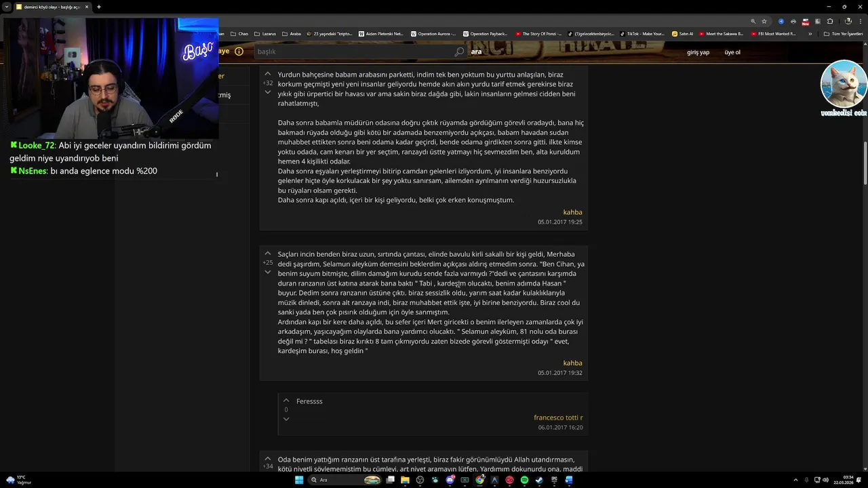Click the page vertical scrollbar thumb
868x488 pixels.
point(865,163)
